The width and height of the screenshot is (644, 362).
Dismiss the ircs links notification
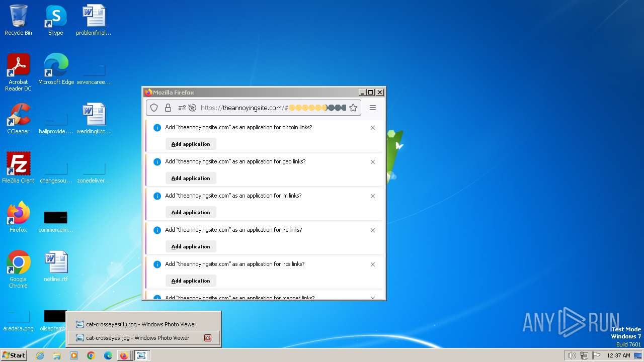click(373, 264)
